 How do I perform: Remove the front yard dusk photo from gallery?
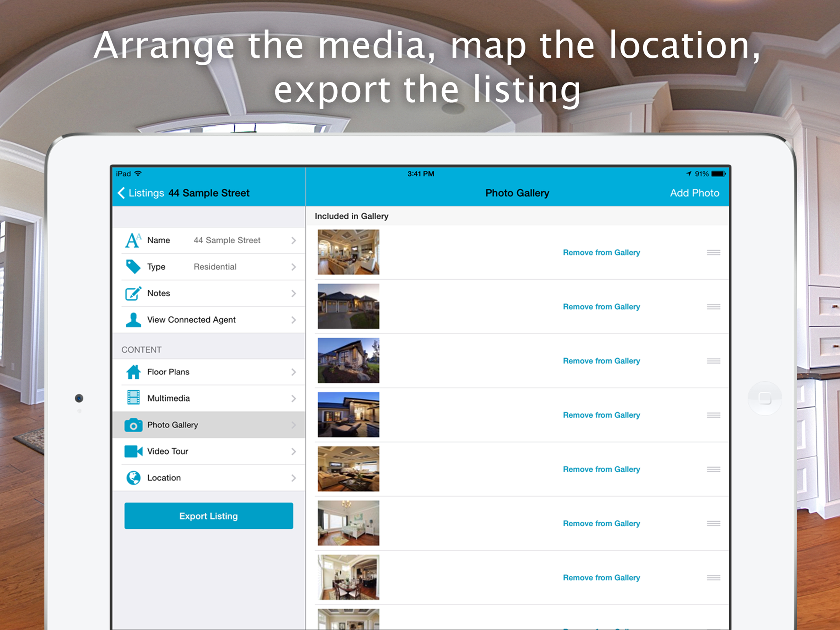(601, 361)
